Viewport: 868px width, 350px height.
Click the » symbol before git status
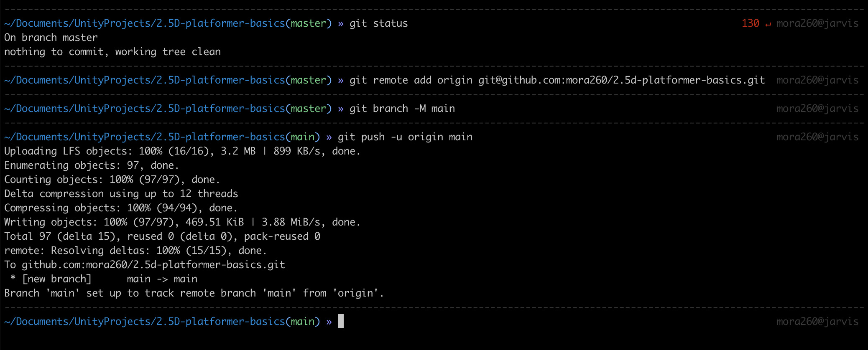[x=341, y=24]
